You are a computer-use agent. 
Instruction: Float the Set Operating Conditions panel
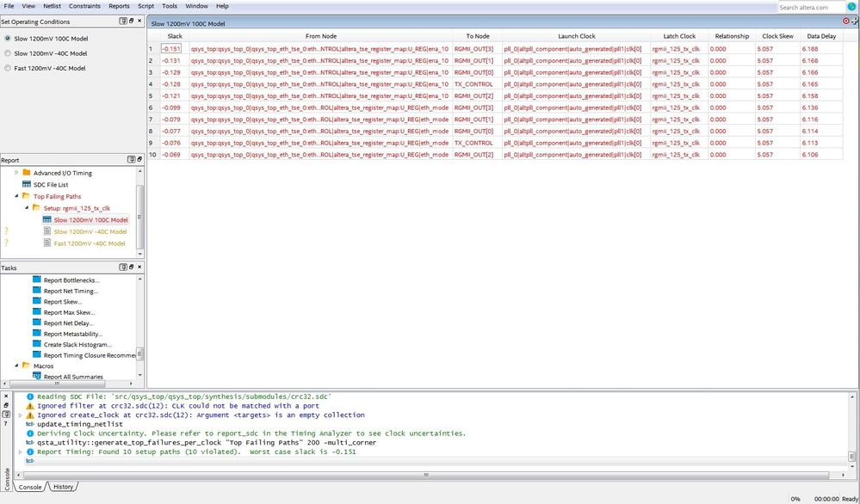131,21
